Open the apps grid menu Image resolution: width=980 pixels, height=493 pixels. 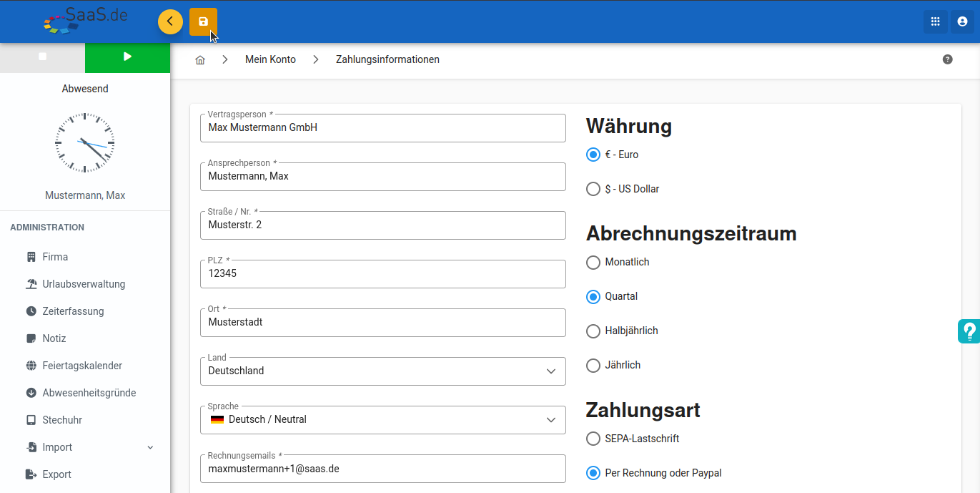[935, 21]
